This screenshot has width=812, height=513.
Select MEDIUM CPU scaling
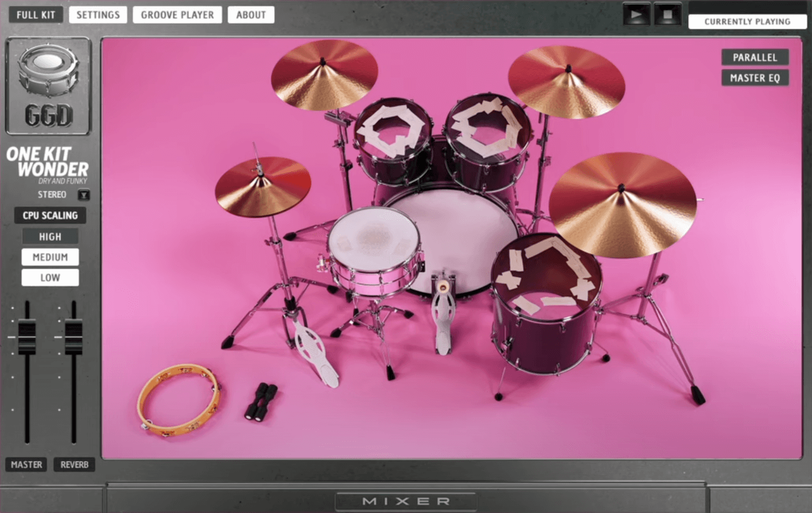50,256
